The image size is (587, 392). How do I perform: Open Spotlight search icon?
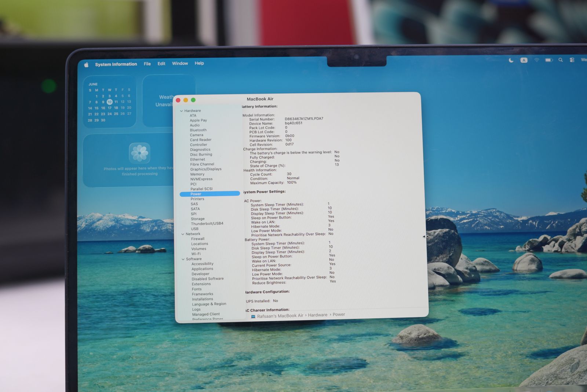click(561, 60)
